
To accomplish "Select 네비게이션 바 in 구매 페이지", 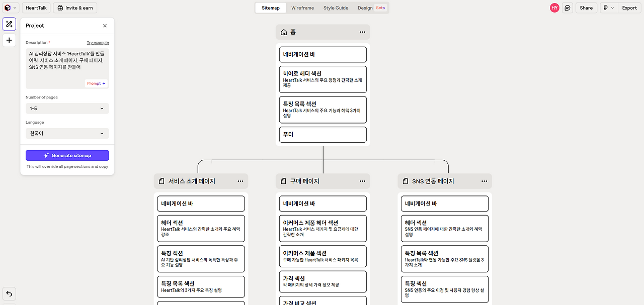I will (323, 204).
